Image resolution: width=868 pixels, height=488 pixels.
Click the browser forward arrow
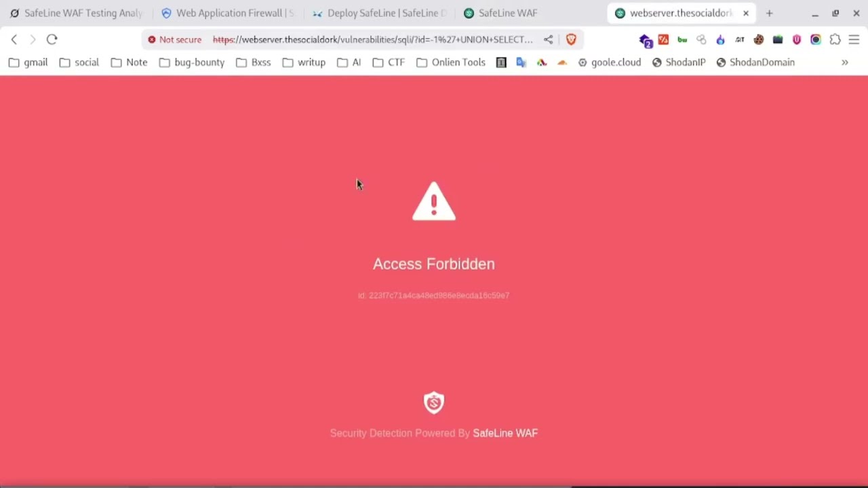(33, 39)
